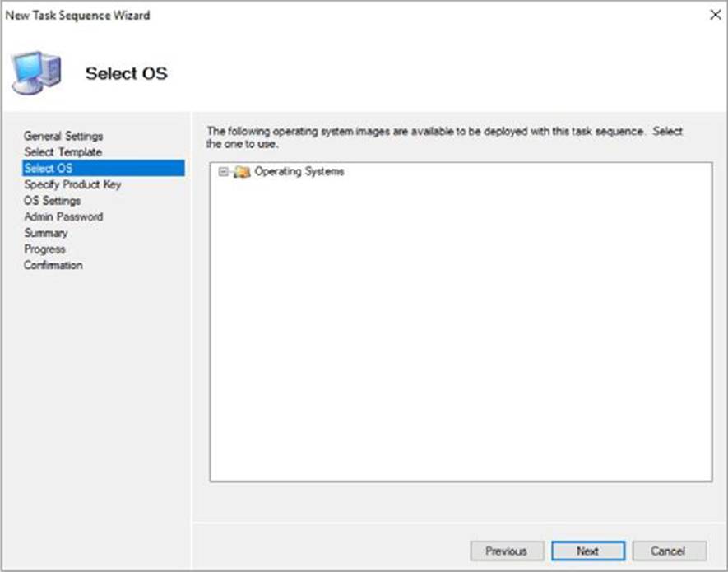The height and width of the screenshot is (572, 728).
Task: Navigate to the Summary step
Action: (x=45, y=233)
